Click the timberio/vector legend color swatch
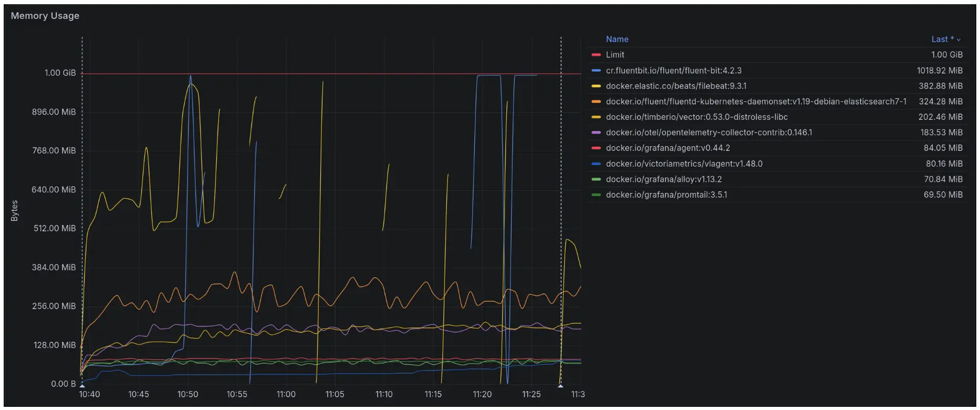Viewport: 980px width, 410px height. tap(596, 117)
